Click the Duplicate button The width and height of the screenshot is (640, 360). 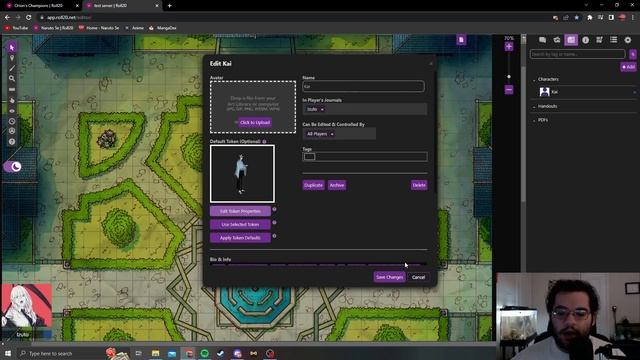tap(313, 185)
